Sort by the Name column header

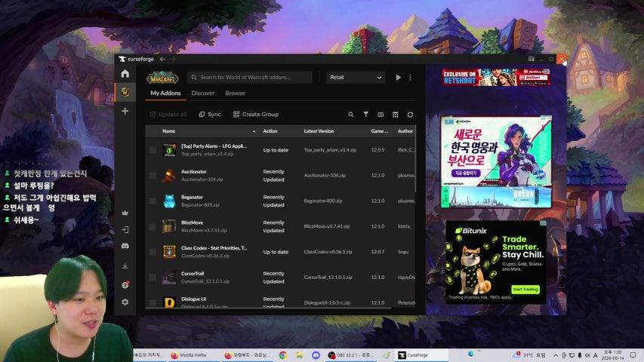point(169,131)
